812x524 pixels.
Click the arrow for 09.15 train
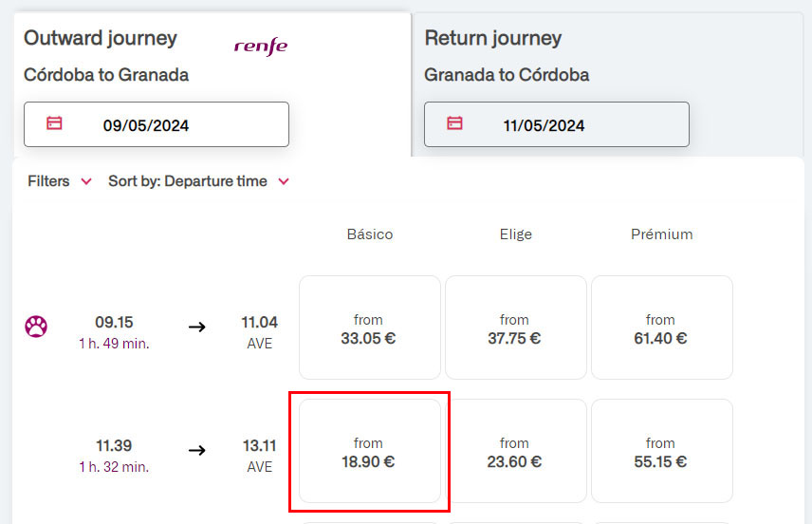[196, 327]
